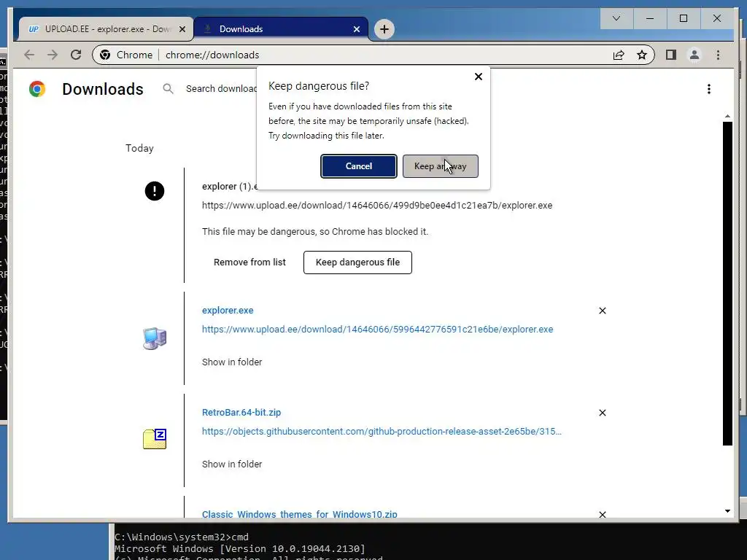Viewport: 747px width, 560px height.
Task: Reload the page with the refresh icon
Action: 76,55
